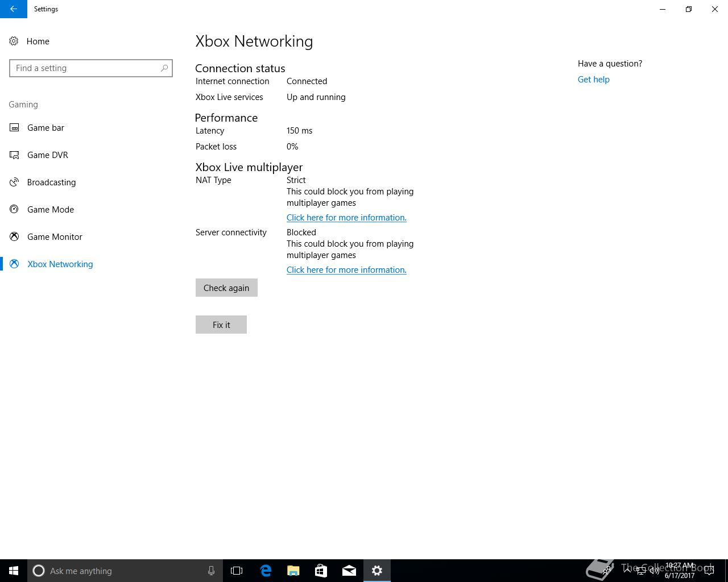Select Xbox Networking in the sidebar
Screen dimensions: 728x582
pyautogui.click(x=60, y=264)
